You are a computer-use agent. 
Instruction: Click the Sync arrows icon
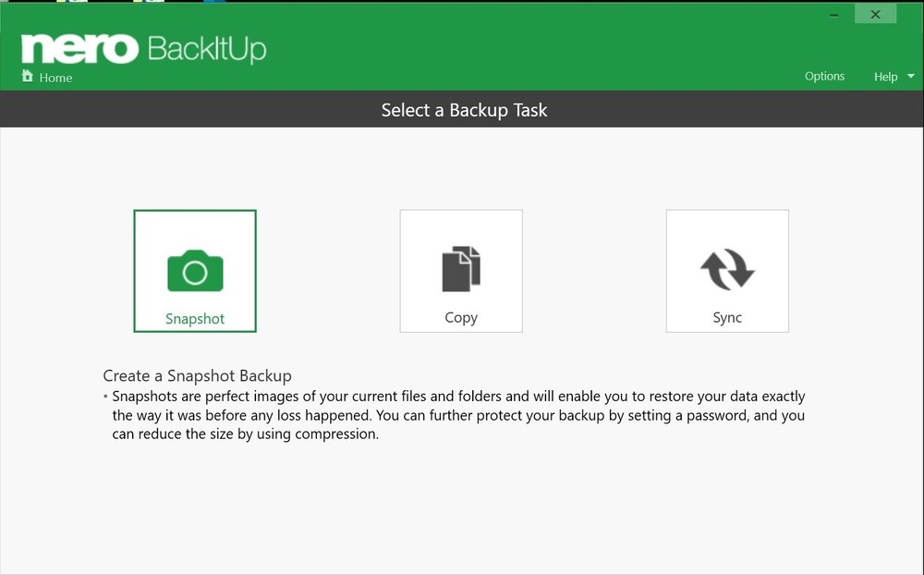click(x=727, y=269)
